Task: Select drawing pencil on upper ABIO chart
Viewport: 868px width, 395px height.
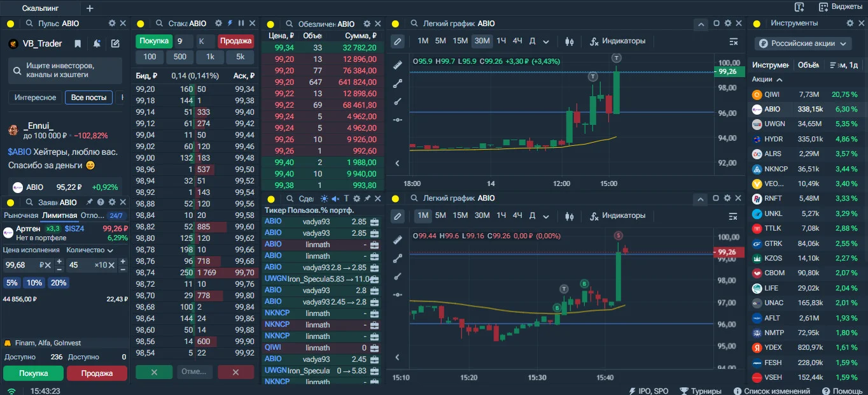Action: point(398,41)
